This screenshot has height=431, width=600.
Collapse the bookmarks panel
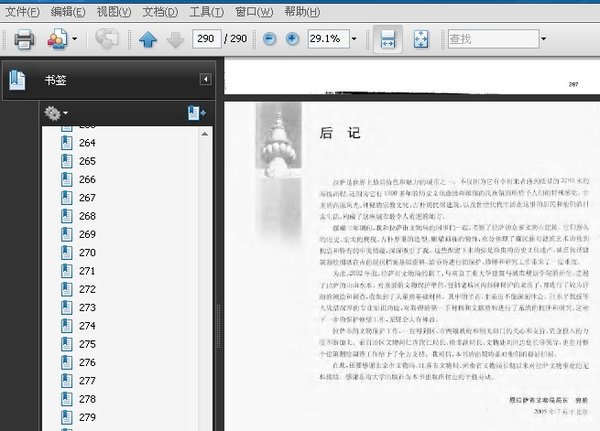point(205,79)
